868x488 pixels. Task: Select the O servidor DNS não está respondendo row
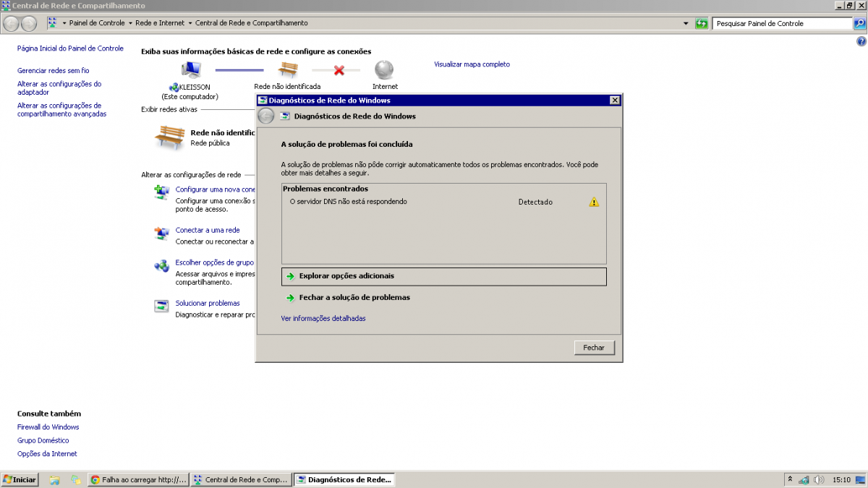click(x=444, y=202)
